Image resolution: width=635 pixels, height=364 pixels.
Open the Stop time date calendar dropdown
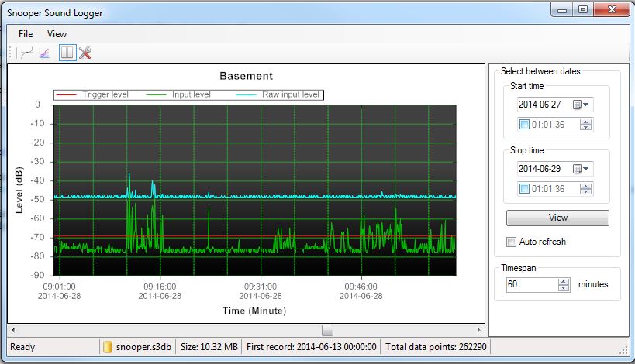(581, 169)
